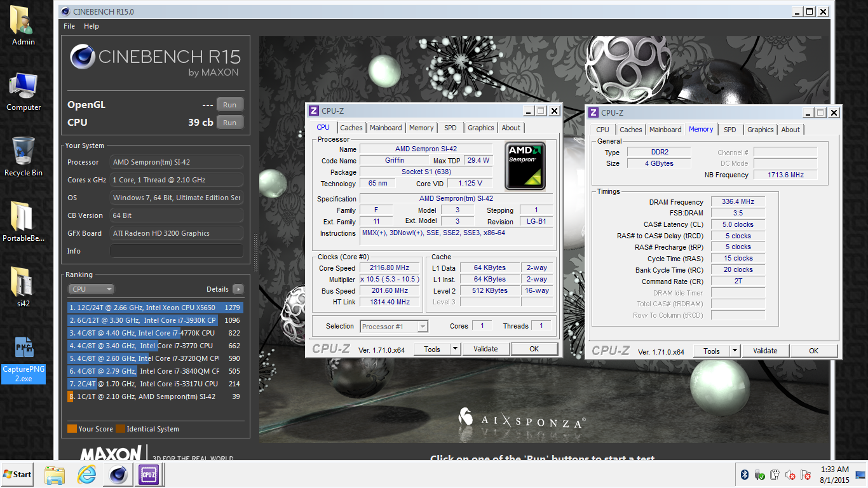The image size is (868, 488).
Task: Open the Recycle Bin desktop icon
Action: [x=24, y=156]
